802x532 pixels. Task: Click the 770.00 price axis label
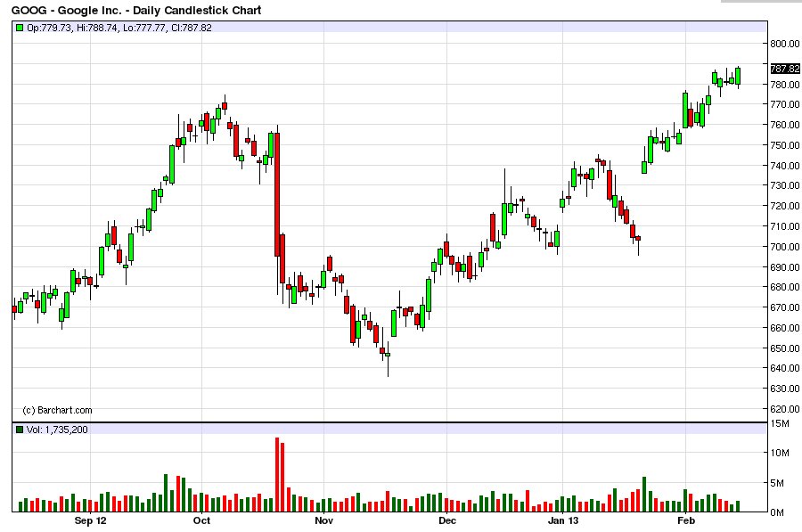pos(785,104)
